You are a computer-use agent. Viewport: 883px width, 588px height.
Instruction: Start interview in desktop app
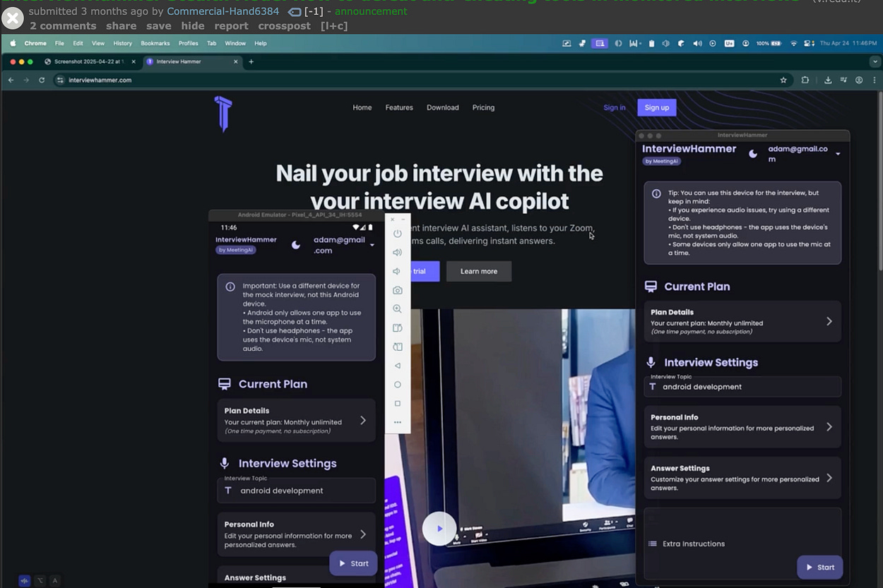point(820,567)
